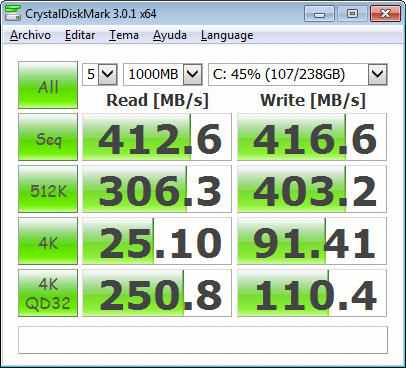Viewport: 406px width, 368px height.
Task: Open the Ayuda menu
Action: tap(170, 35)
